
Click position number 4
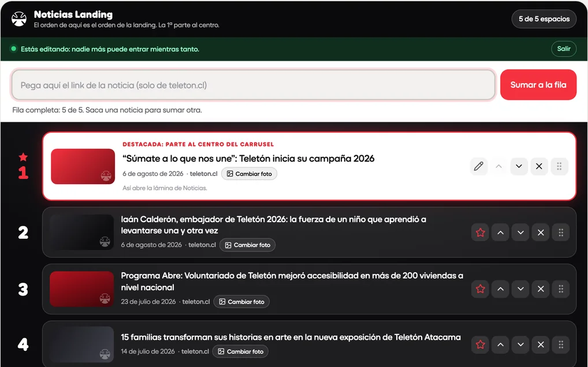click(23, 344)
